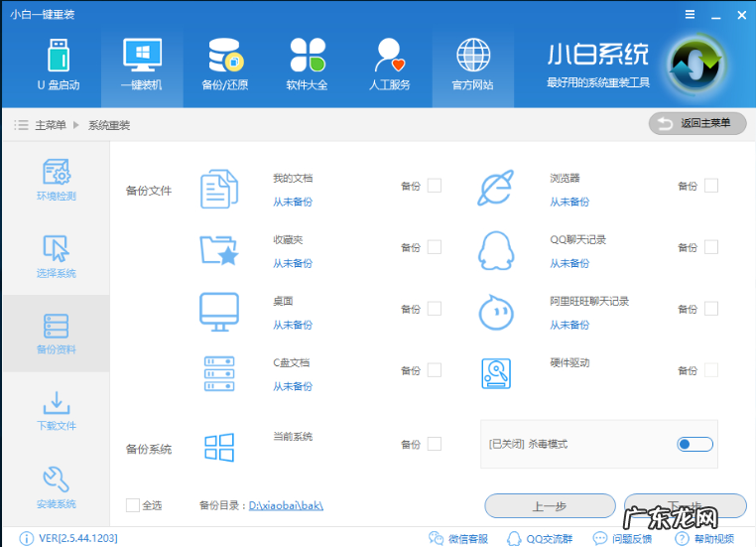Screen dimensions: 756x547
Task: Click the QQ penguin icon
Action: 496,250
